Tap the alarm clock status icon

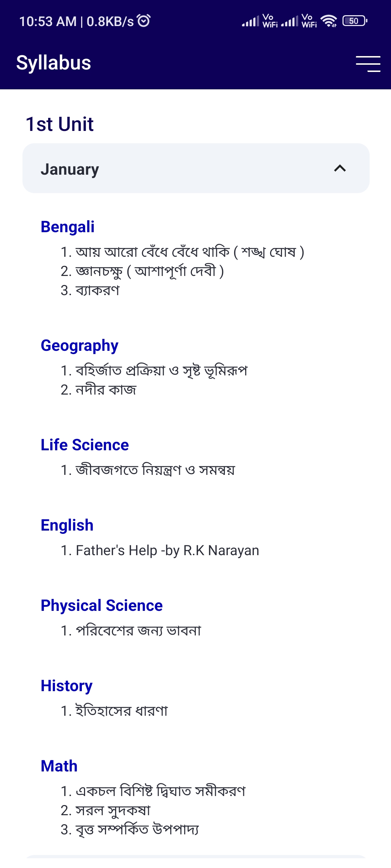pyautogui.click(x=144, y=21)
